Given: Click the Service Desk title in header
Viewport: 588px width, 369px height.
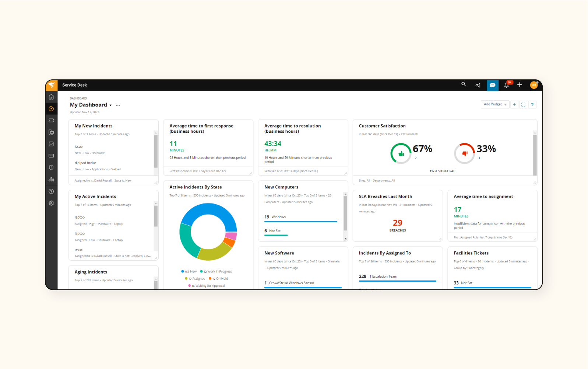Looking at the screenshot, I should (x=74, y=85).
